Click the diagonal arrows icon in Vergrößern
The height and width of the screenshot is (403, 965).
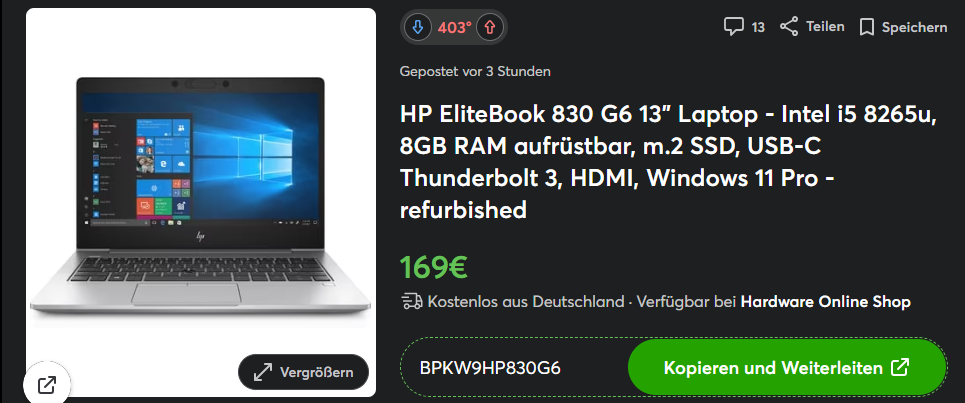pyautogui.click(x=263, y=372)
